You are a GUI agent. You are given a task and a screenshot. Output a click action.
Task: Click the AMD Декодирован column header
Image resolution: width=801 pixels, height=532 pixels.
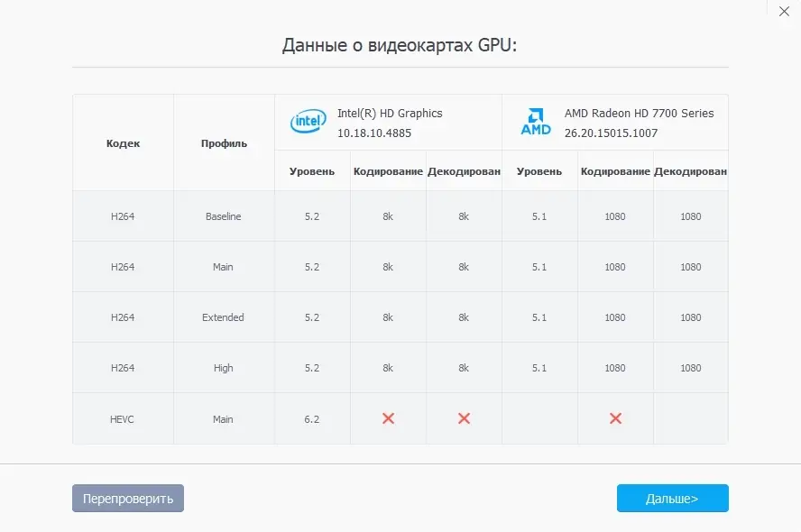pos(691,170)
